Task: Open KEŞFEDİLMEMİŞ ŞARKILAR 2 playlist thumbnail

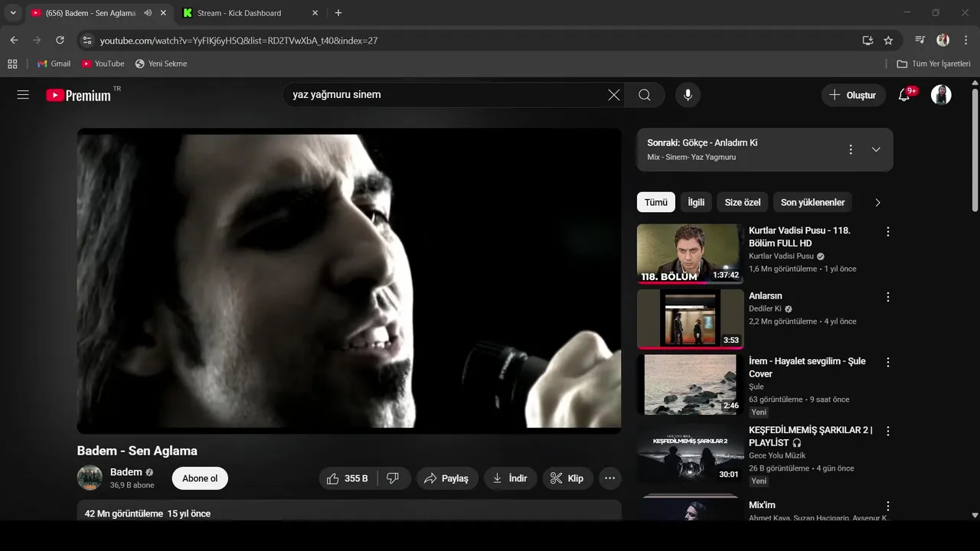Action: click(690, 453)
